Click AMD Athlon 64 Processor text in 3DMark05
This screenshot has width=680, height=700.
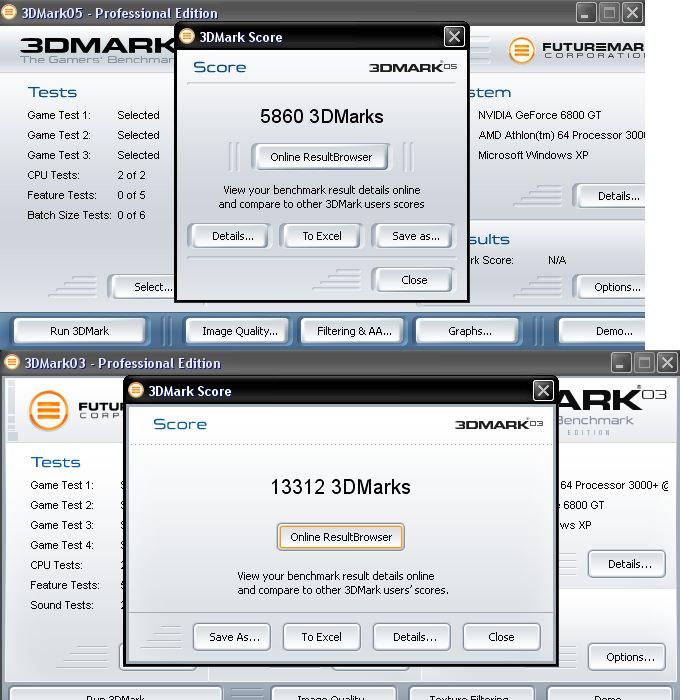(x=561, y=135)
